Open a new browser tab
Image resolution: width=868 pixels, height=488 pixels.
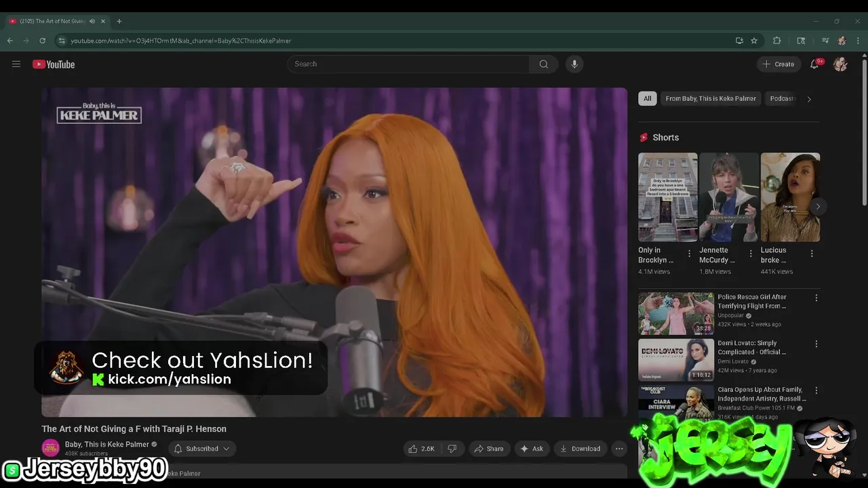click(119, 21)
